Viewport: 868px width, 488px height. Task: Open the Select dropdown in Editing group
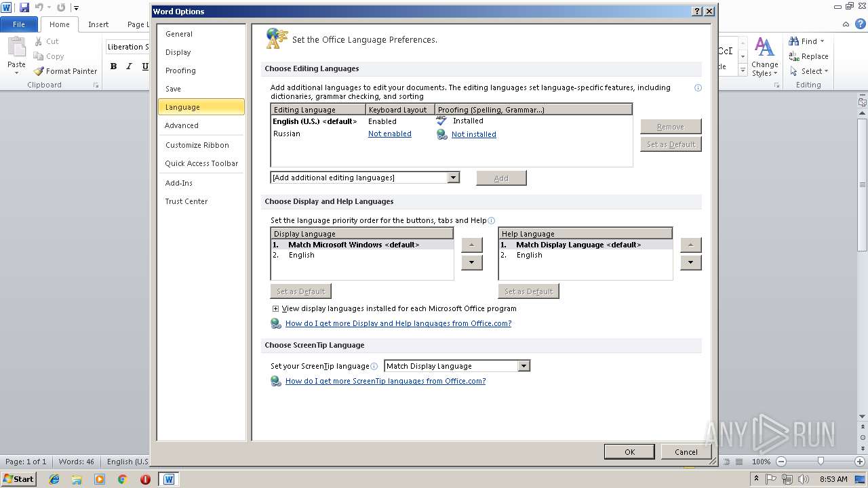808,71
